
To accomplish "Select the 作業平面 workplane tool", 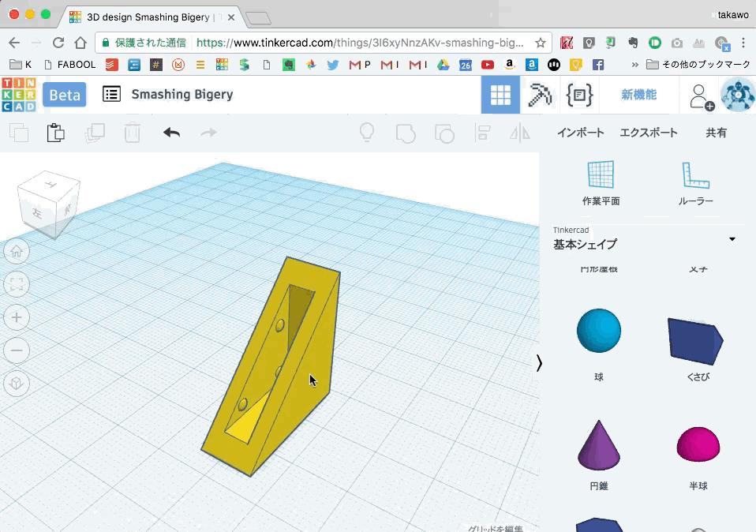I will tap(601, 183).
